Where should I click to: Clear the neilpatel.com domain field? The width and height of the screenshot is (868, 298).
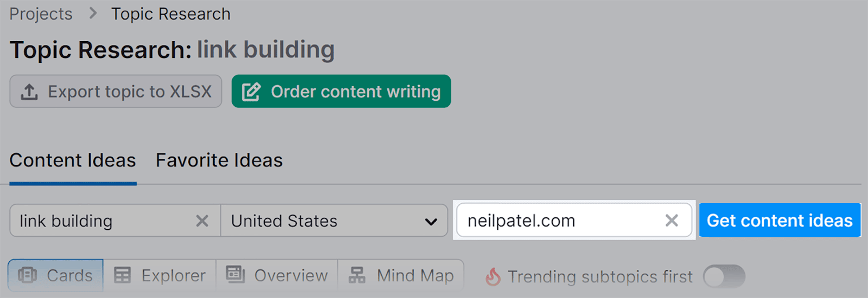[672, 221]
